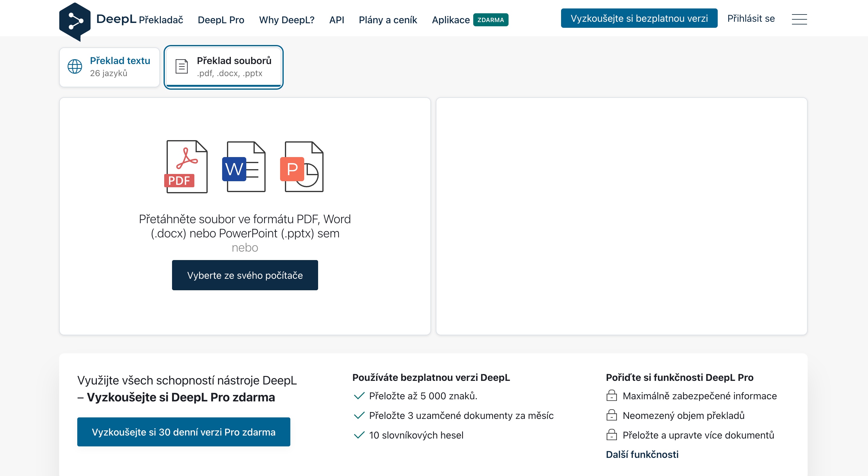The image size is (868, 476).
Task: Open the Další funkčnosti link
Action: [x=642, y=454]
